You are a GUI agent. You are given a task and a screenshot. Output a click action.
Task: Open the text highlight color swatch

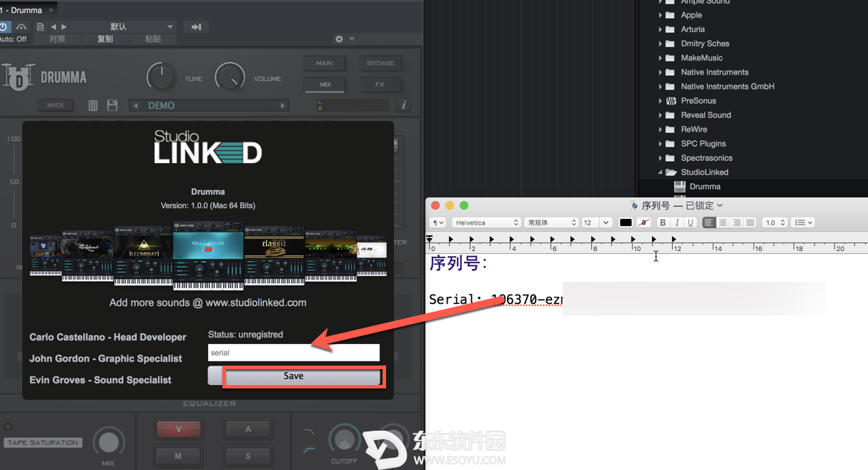click(643, 222)
